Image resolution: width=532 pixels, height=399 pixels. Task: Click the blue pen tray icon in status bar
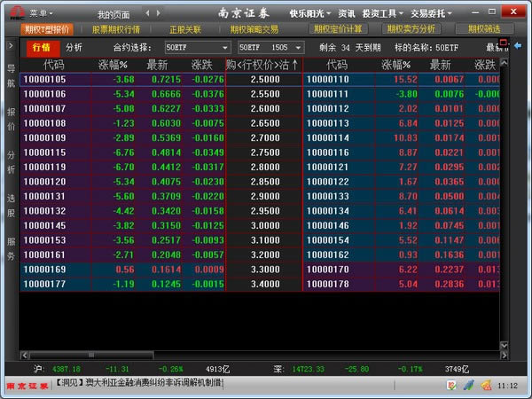(467, 385)
